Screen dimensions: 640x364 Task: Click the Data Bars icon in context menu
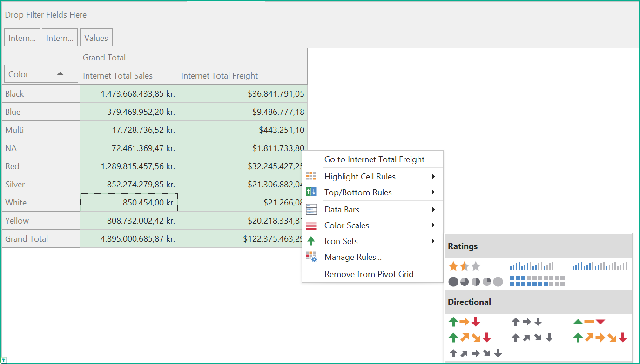click(x=311, y=209)
